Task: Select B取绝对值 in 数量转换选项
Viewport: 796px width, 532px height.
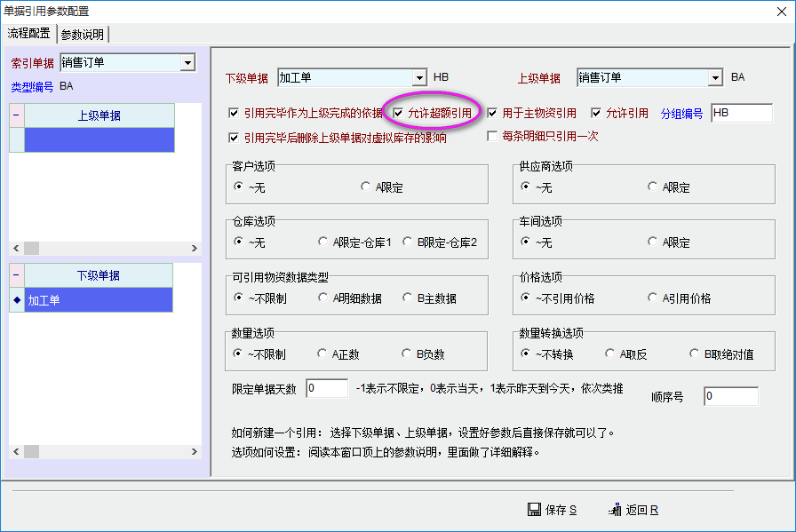Action: click(x=696, y=354)
